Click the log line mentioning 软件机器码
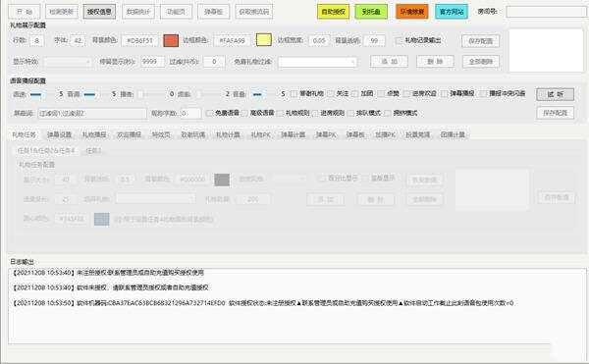589x364 pixels. pos(263,303)
